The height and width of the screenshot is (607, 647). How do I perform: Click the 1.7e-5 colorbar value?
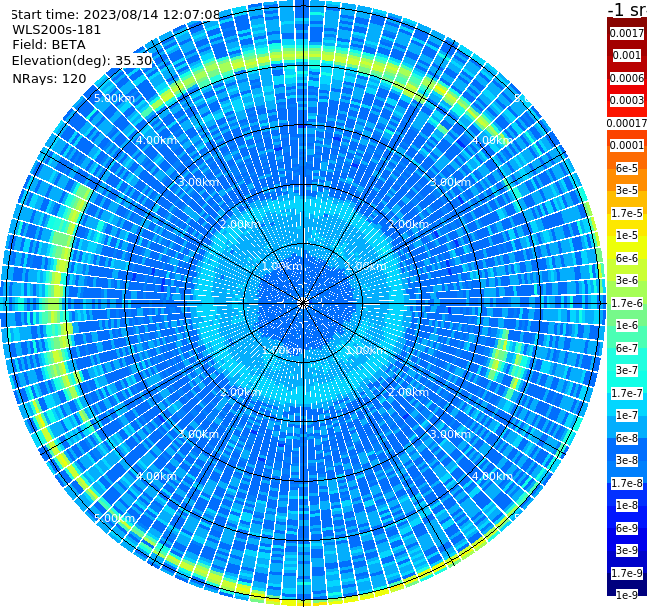click(x=627, y=213)
